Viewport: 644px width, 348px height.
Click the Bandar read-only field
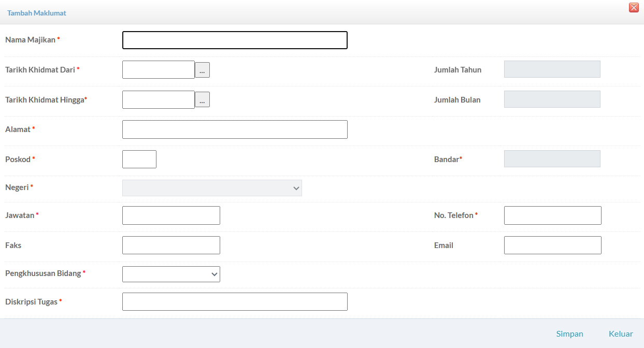(x=552, y=159)
